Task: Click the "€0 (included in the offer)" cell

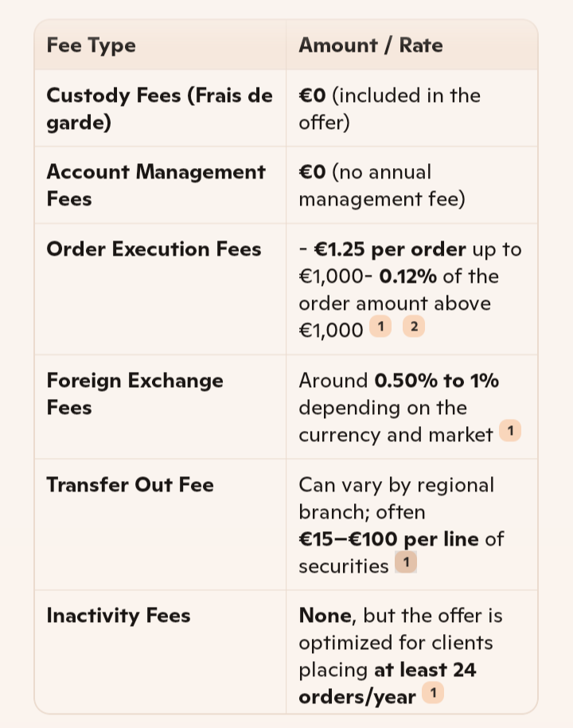Action: click(389, 108)
